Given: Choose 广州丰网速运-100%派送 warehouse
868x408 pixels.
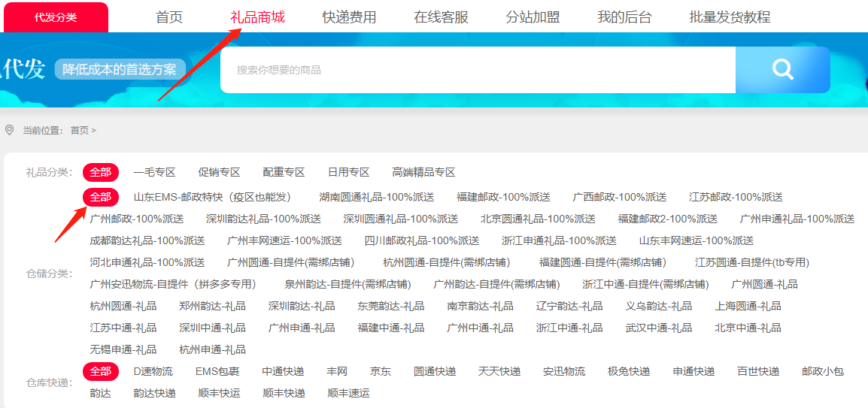Looking at the screenshot, I should [x=284, y=240].
